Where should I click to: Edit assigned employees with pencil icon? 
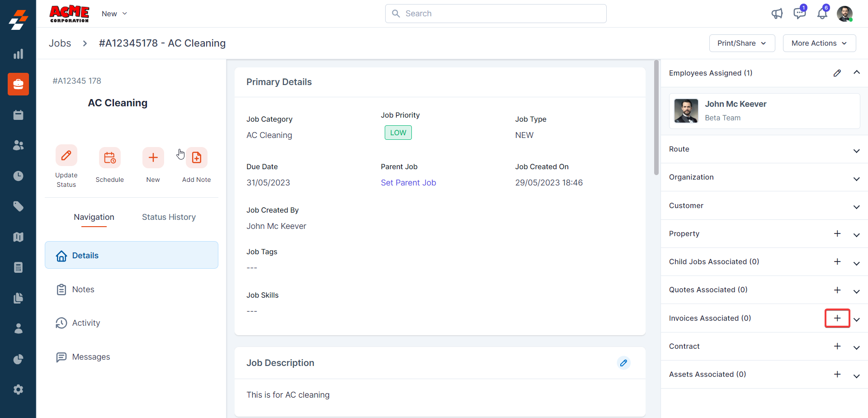click(837, 73)
